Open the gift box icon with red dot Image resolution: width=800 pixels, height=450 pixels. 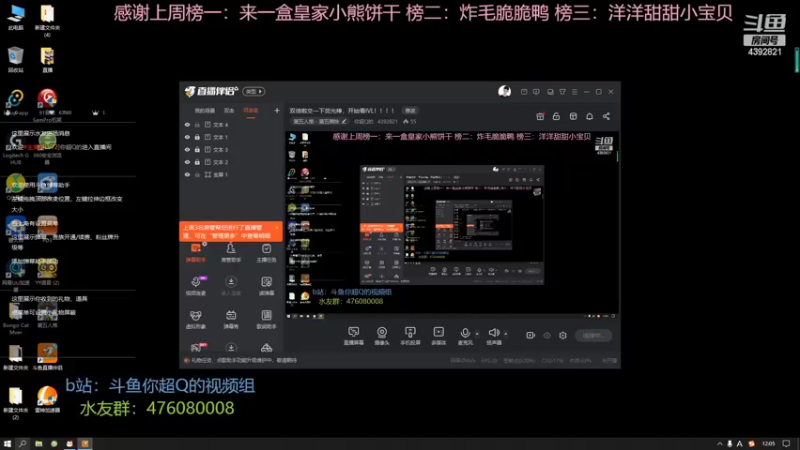540,116
